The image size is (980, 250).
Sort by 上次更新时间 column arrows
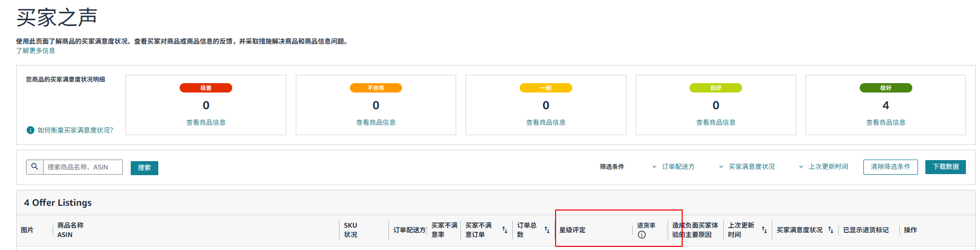click(x=764, y=230)
